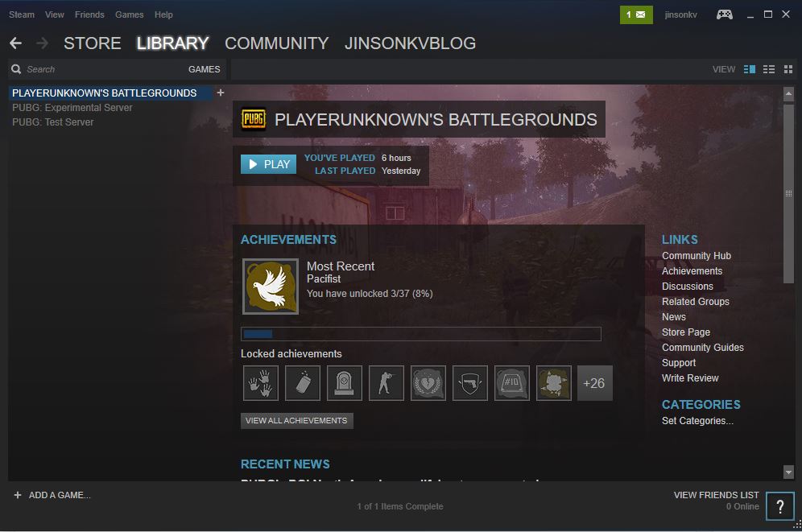This screenshot has width=802, height=532.
Task: Open the Games menu
Action: click(x=130, y=14)
